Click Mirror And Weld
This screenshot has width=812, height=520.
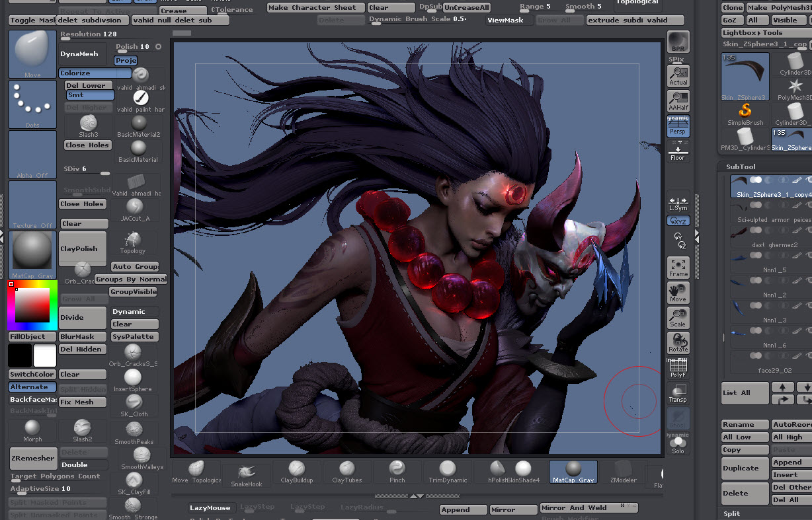click(589, 507)
